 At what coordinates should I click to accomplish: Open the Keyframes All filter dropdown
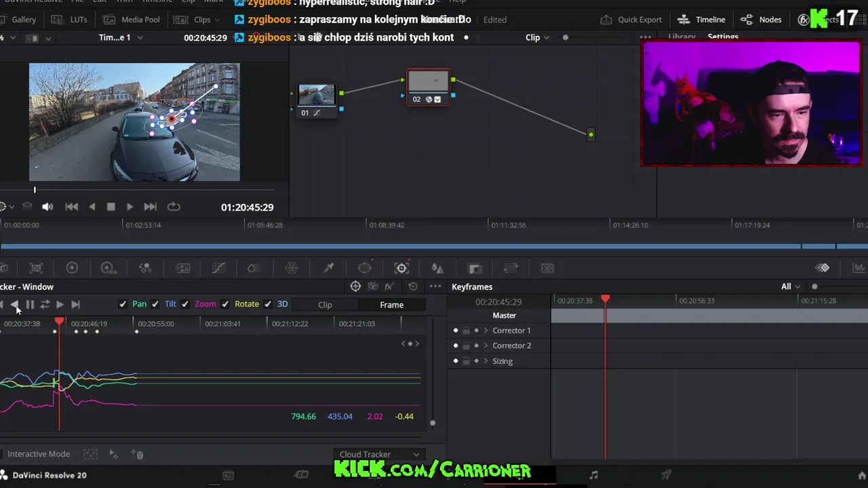(790, 287)
